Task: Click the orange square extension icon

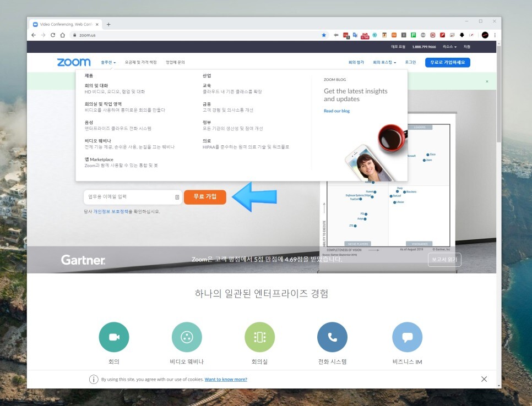Action: pyautogui.click(x=394, y=35)
